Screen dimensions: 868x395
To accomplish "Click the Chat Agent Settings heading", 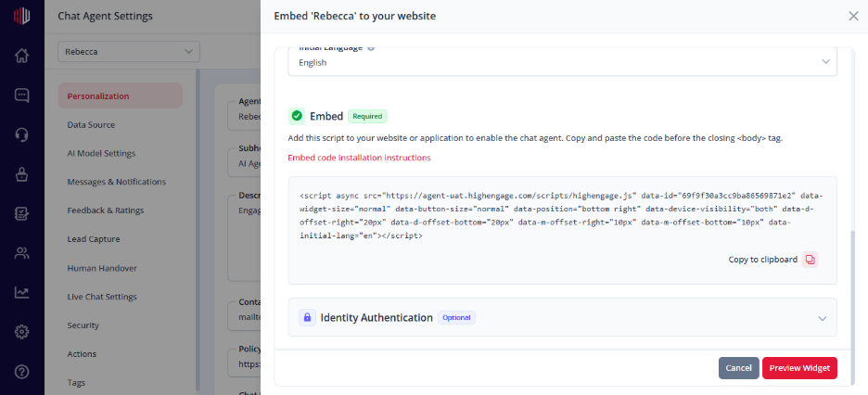I will click(105, 16).
